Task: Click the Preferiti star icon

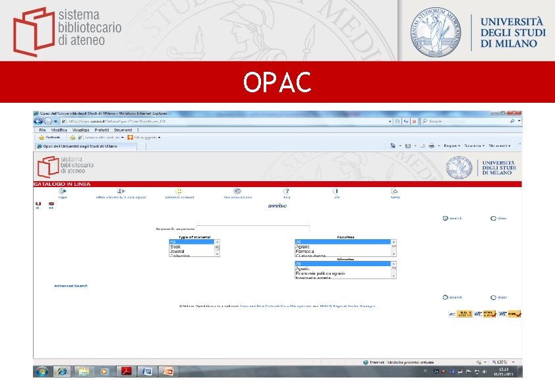Action: tap(42, 137)
